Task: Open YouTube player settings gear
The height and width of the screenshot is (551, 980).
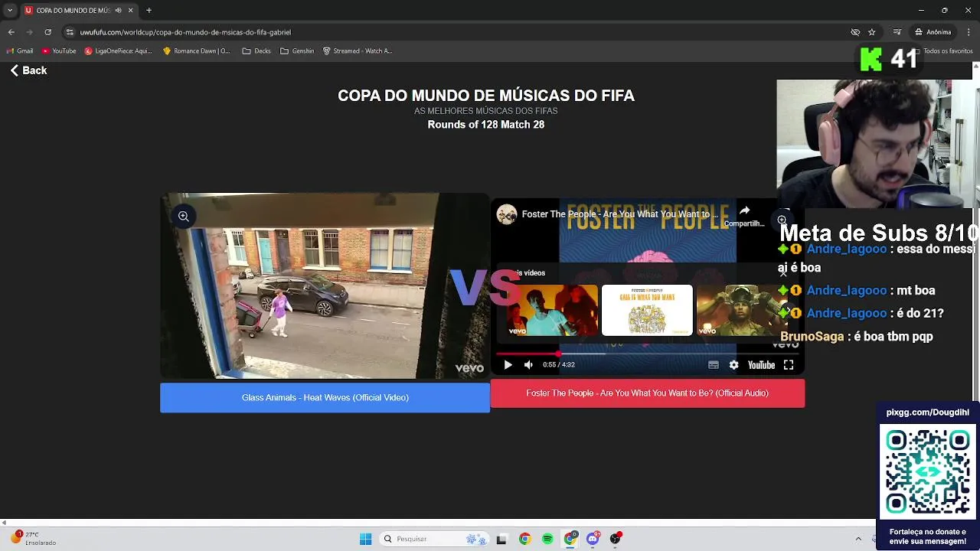Action: [733, 365]
